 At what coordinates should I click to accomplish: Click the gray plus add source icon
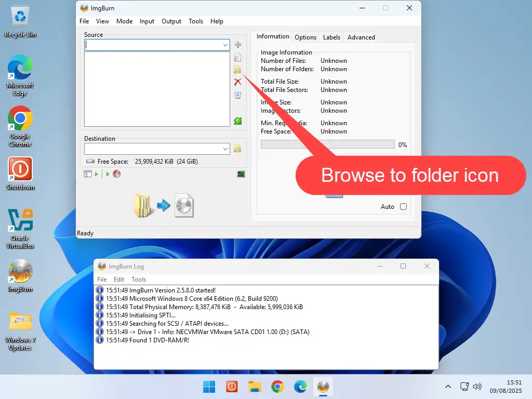coord(238,45)
